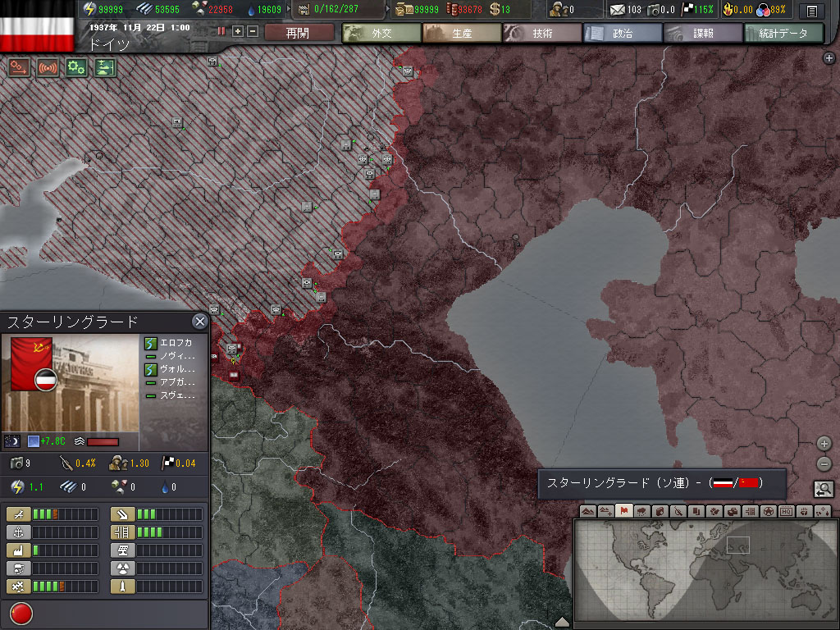840x630 pixels.
Task: Increase game speed with plus button
Action: tap(238, 32)
